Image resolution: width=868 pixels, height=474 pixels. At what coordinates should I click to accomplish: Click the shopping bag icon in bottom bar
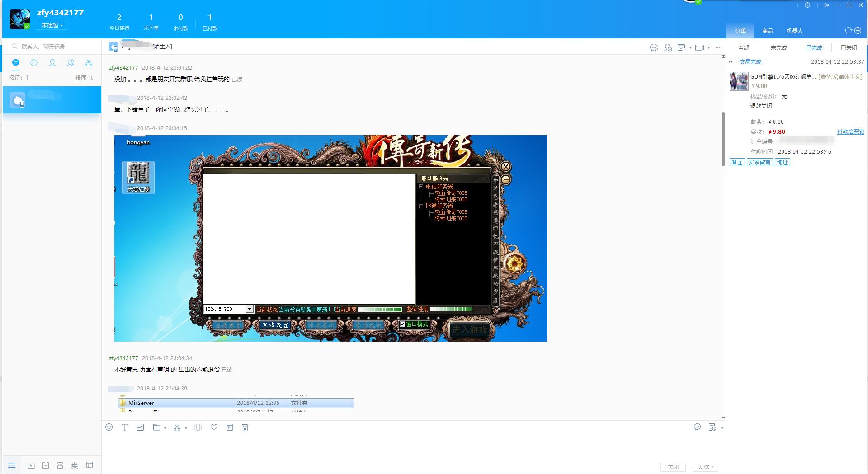pos(46,465)
